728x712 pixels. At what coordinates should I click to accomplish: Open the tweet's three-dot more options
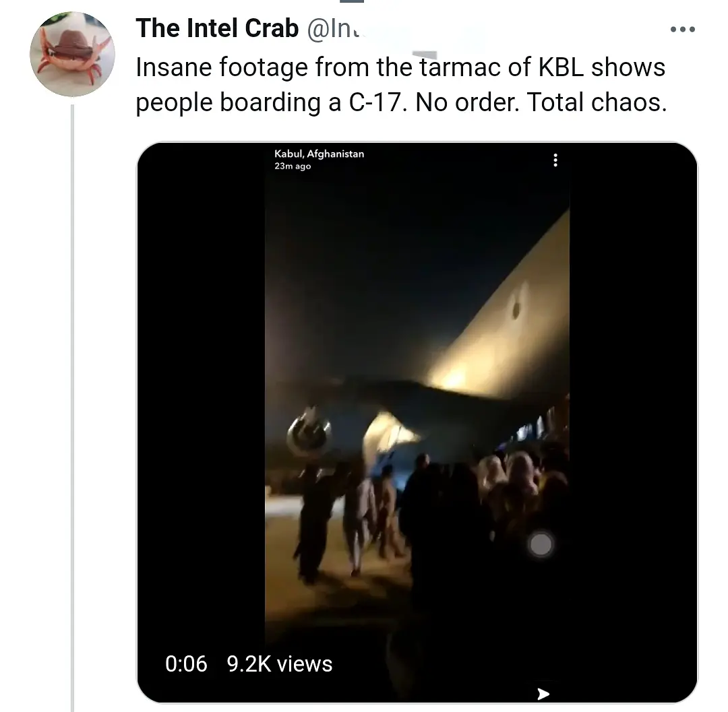(682, 30)
